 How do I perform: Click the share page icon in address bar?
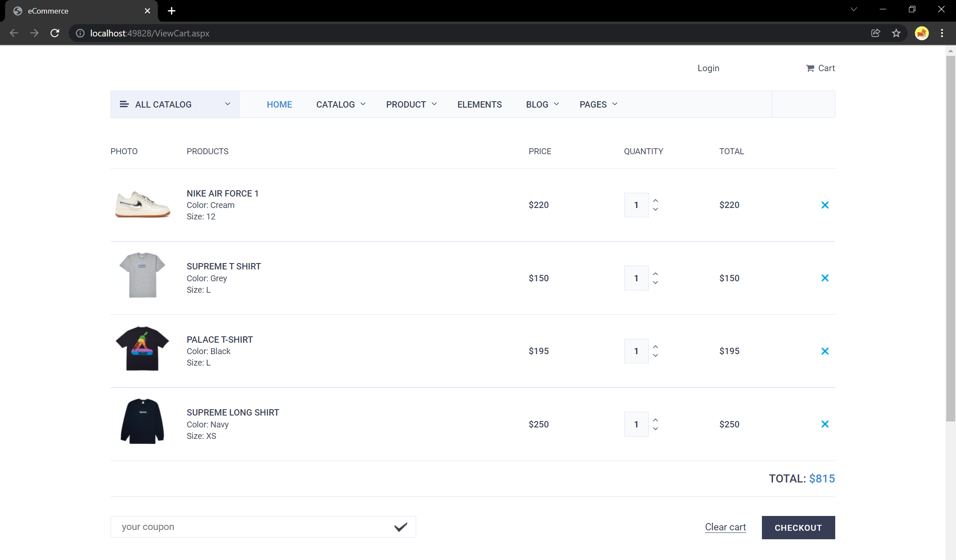click(x=875, y=33)
